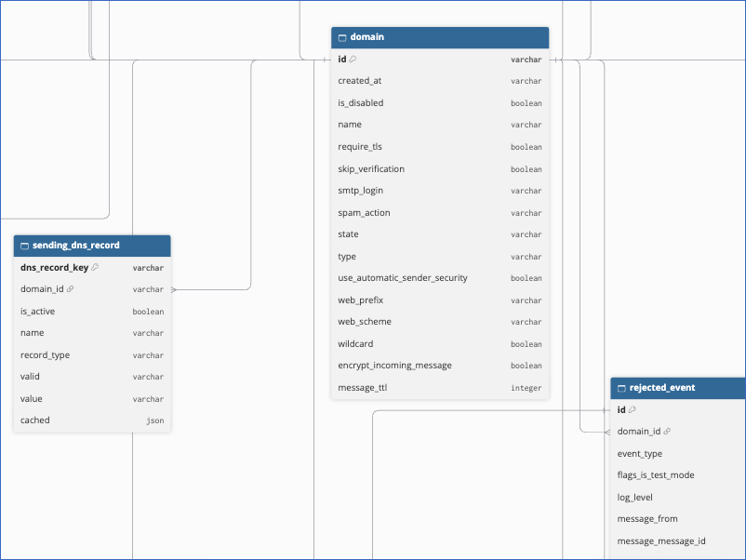Click the foreign key link icon in sending_dns_record domain_id

(71, 288)
